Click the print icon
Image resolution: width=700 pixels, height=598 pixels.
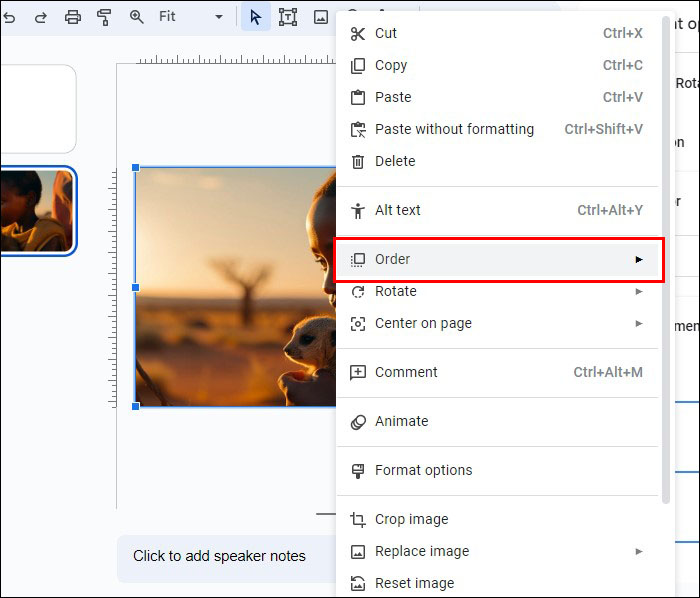[x=73, y=17]
